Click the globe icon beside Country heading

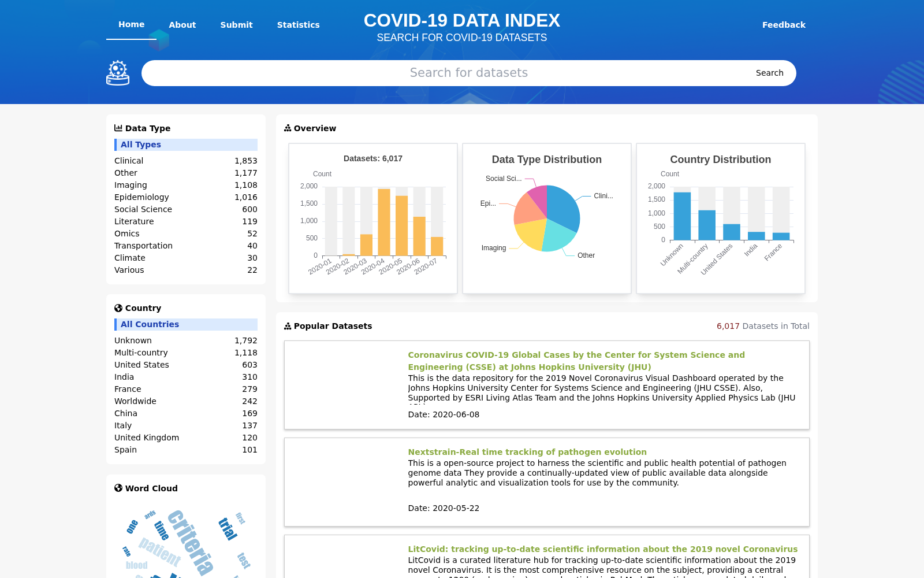(118, 308)
